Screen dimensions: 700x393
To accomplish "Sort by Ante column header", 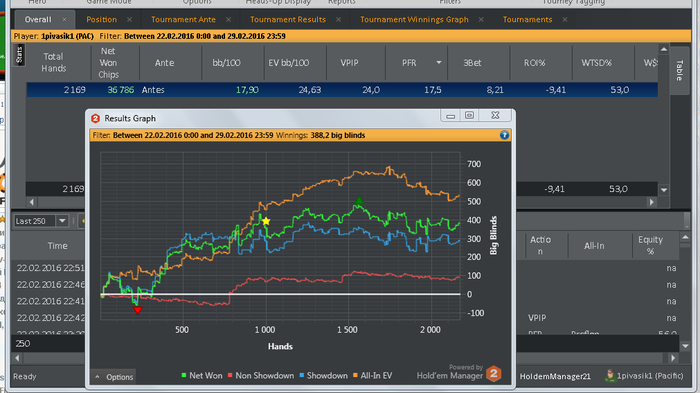I will 164,63.
